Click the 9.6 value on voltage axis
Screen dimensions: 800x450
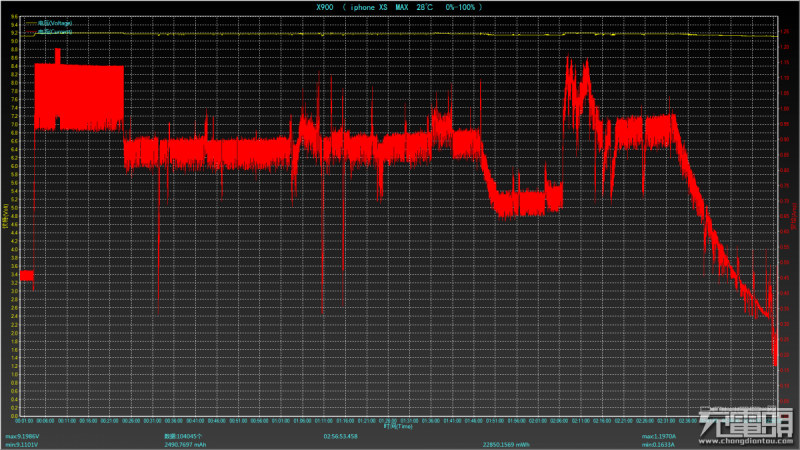pyautogui.click(x=13, y=17)
